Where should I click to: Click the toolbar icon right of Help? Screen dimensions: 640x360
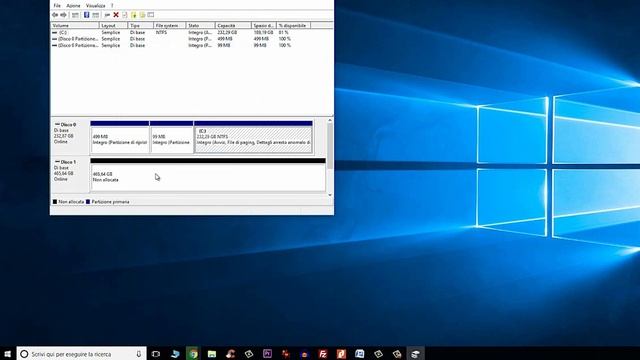[x=96, y=15]
